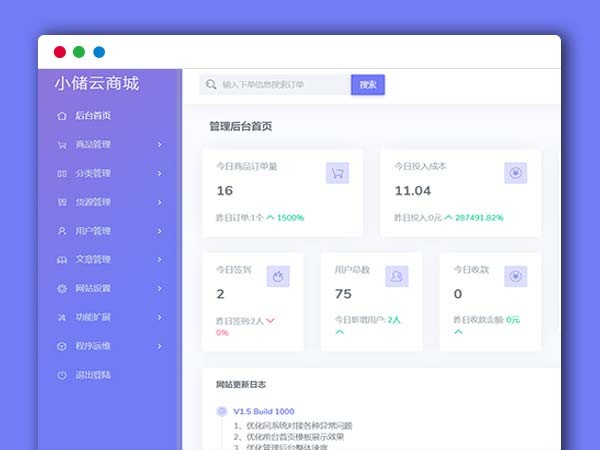The image size is (600, 450).
Task: Open the 程序运维 menu item
Action: tap(92, 346)
